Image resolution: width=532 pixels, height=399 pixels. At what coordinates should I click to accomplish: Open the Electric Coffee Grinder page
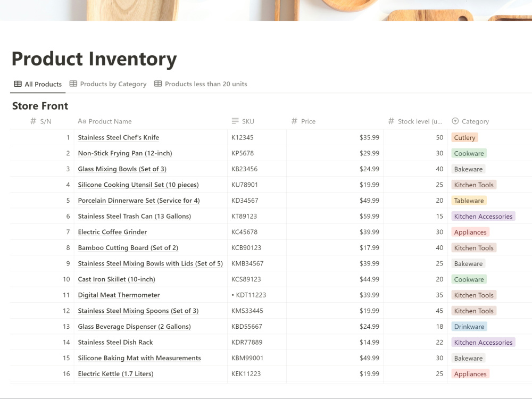click(x=112, y=232)
